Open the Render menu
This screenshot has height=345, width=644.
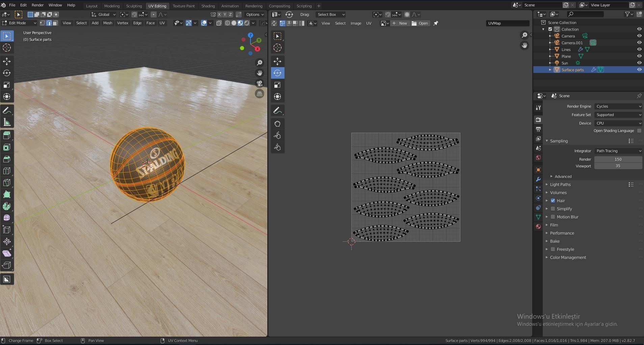point(37,5)
